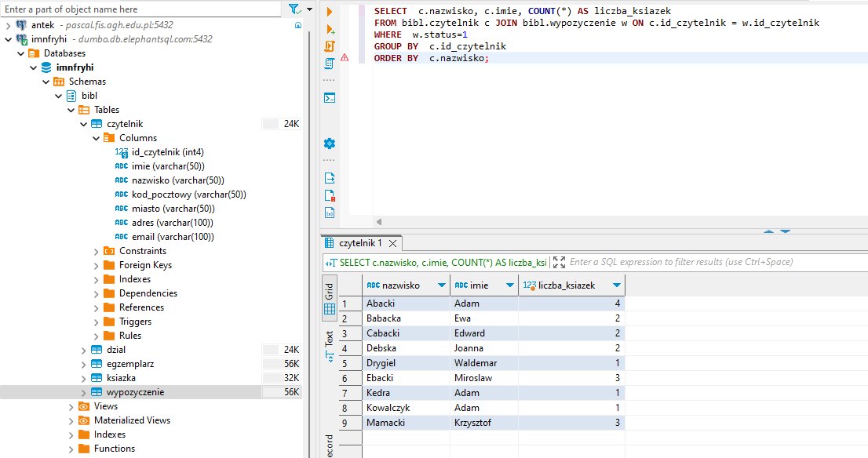868x458 pixels.
Task: Expand the wypozyczenie table
Action: pyautogui.click(x=84, y=392)
